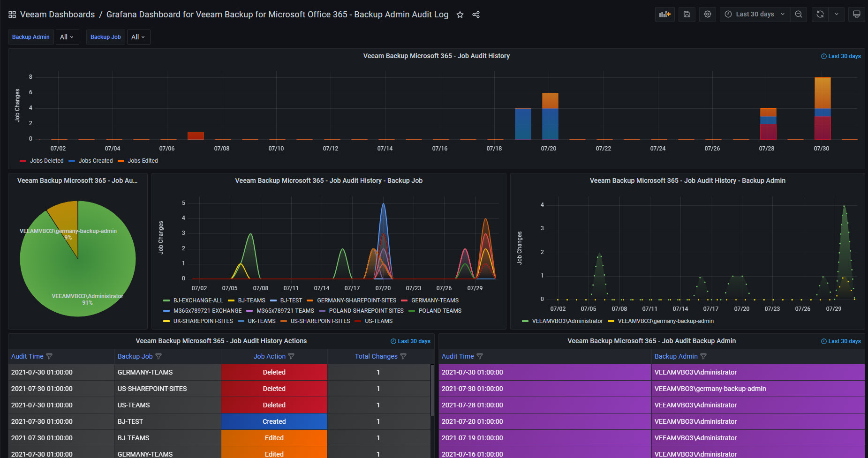Mark dashboard as favorite with the star icon
868x458 pixels.
460,15
